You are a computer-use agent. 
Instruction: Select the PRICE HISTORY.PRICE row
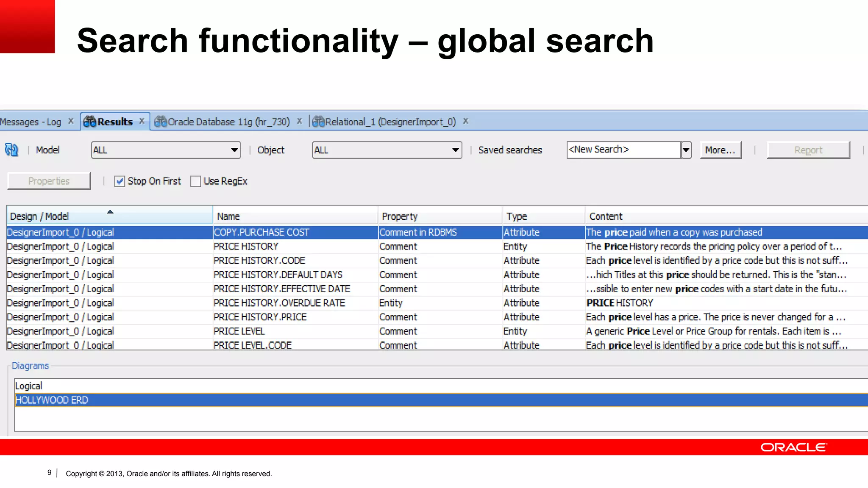[x=437, y=317]
